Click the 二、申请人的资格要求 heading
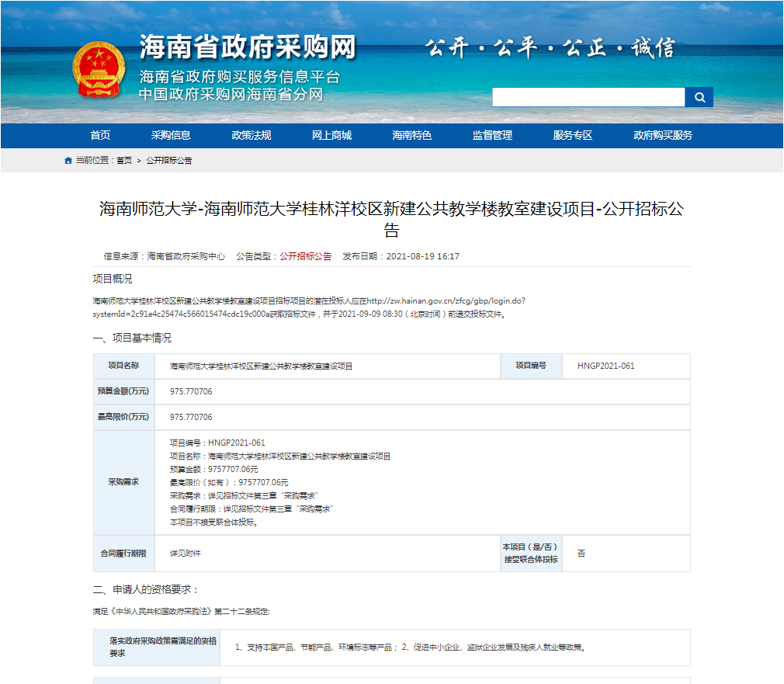 (x=145, y=590)
